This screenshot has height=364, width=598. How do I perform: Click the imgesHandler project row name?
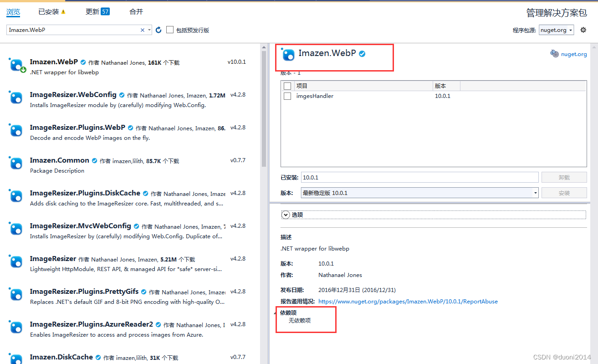pyautogui.click(x=315, y=96)
